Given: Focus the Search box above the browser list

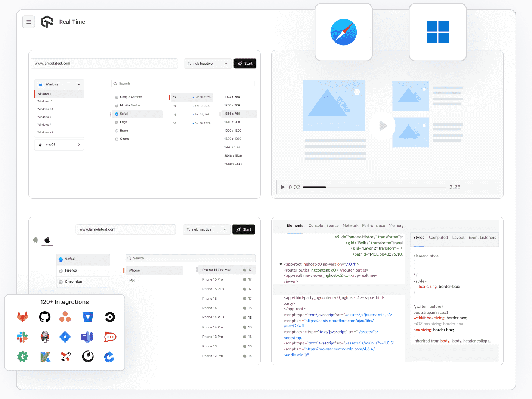Looking at the screenshot, I should [183, 84].
